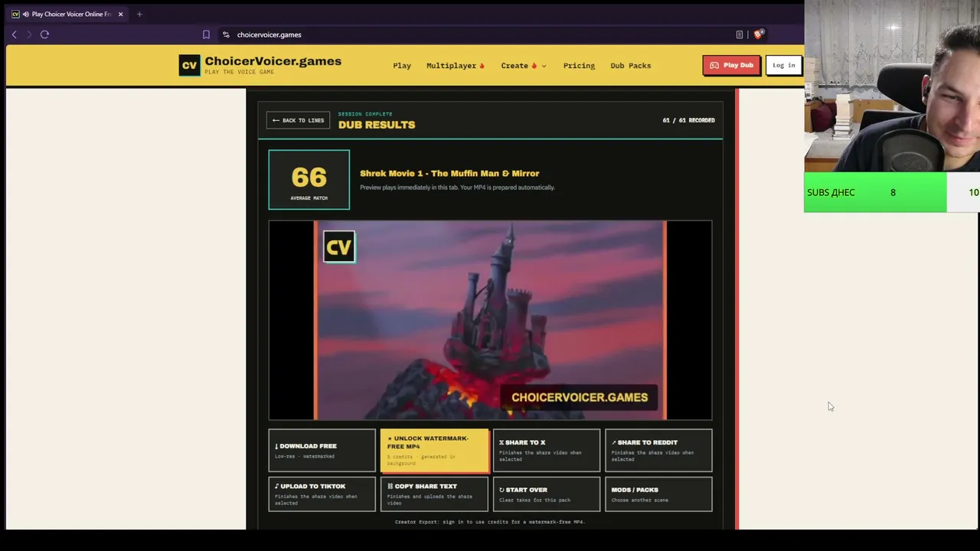Select the Play Choicer Voicer Online tab

pyautogui.click(x=67, y=14)
